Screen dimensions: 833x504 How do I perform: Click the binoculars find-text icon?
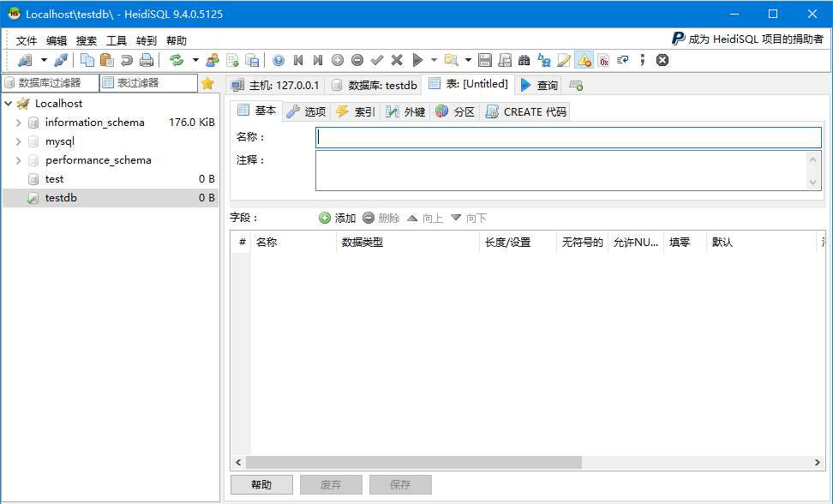click(x=524, y=60)
